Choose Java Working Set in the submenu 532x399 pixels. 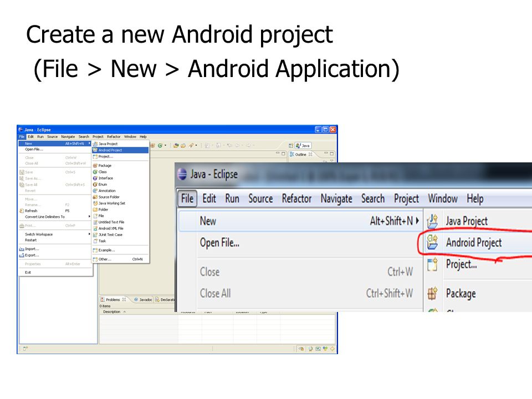pyautogui.click(x=120, y=203)
